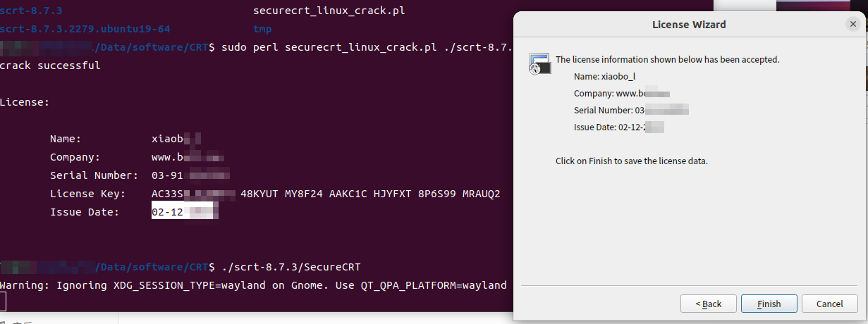
Task: Go back with the Back button
Action: pos(708,304)
